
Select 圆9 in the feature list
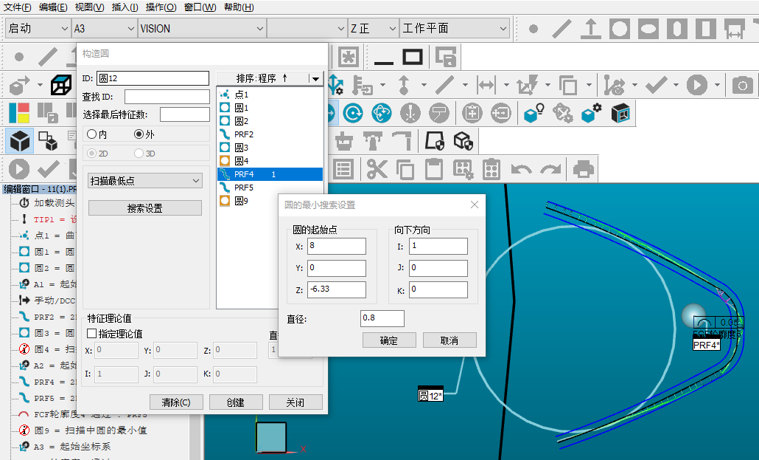[x=241, y=201]
